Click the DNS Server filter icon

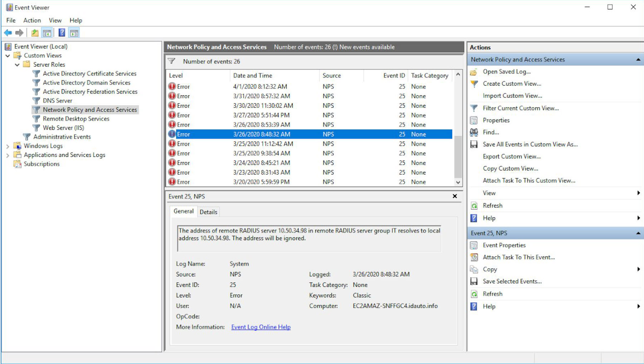tap(36, 101)
